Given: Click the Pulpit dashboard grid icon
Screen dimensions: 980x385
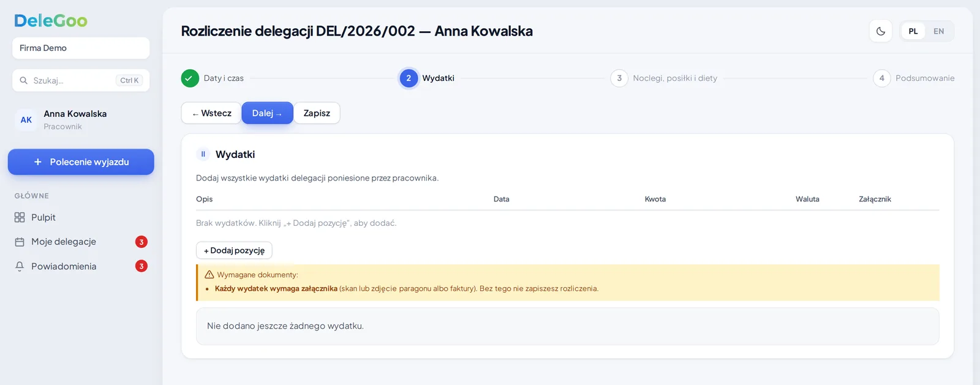Looking at the screenshot, I should [x=20, y=217].
